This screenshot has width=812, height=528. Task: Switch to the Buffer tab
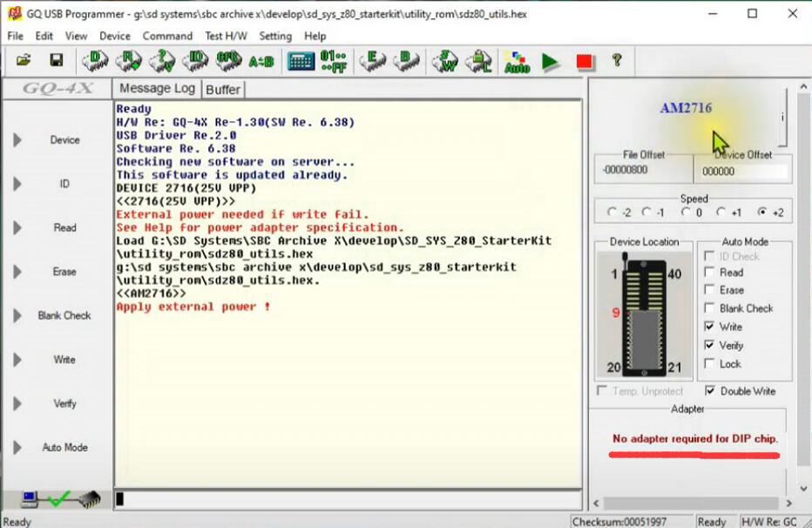click(223, 90)
